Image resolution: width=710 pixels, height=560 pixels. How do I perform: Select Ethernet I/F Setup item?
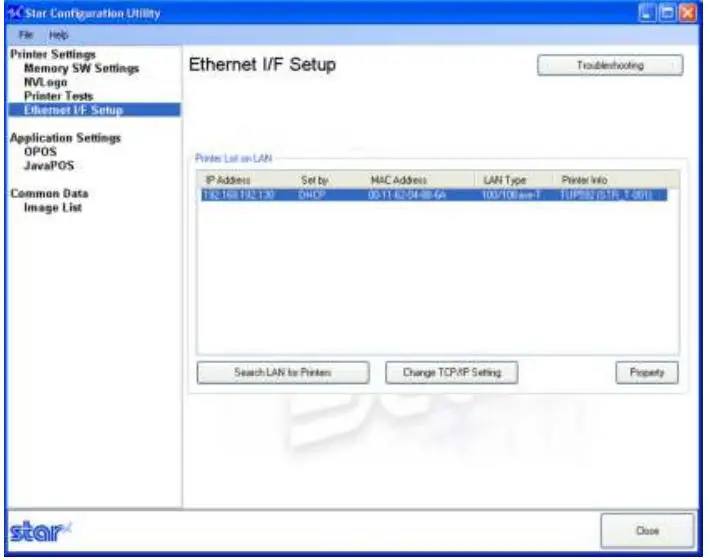pyautogui.click(x=94, y=110)
